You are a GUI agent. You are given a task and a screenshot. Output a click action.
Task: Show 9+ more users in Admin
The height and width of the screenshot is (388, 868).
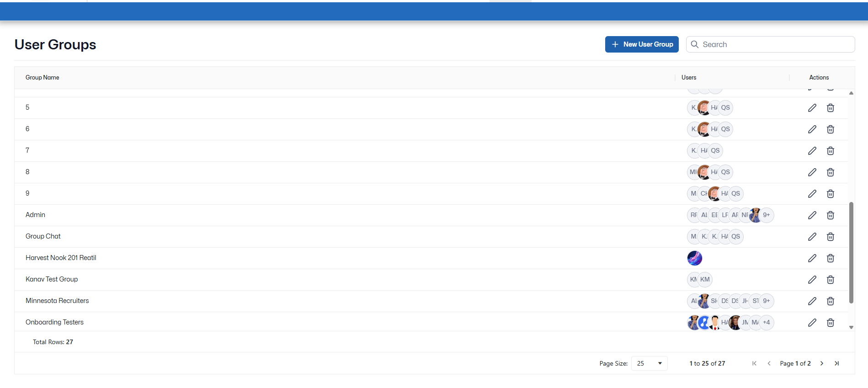pos(767,215)
